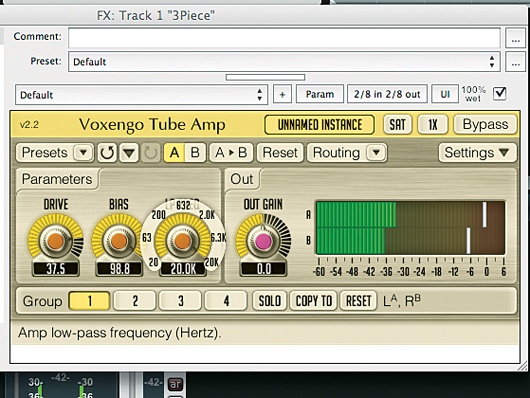The image size is (530, 398).
Task: Toggle the SAT saturation button
Action: pos(397,124)
